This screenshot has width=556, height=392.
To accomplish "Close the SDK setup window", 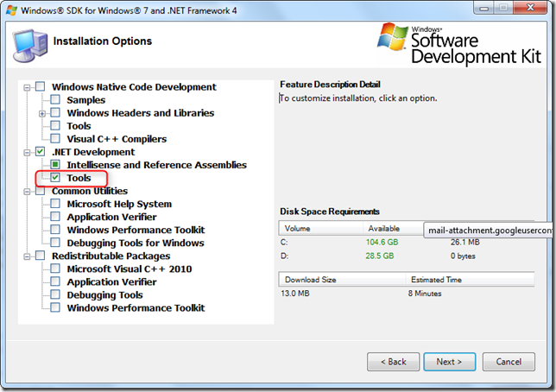I will pos(530,8).
